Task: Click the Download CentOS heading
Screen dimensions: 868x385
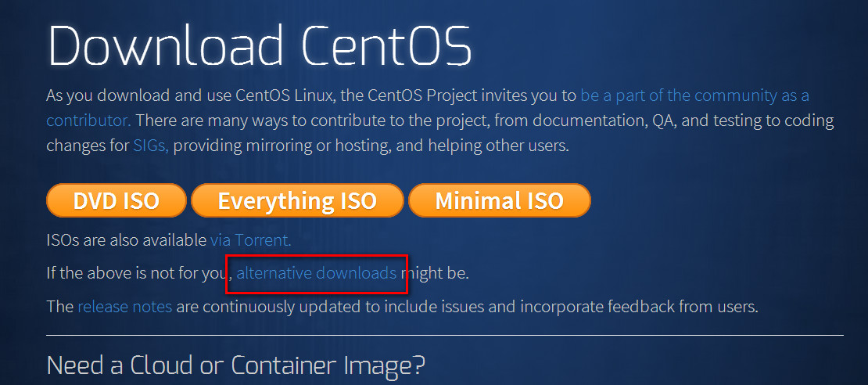Action: click(x=260, y=45)
